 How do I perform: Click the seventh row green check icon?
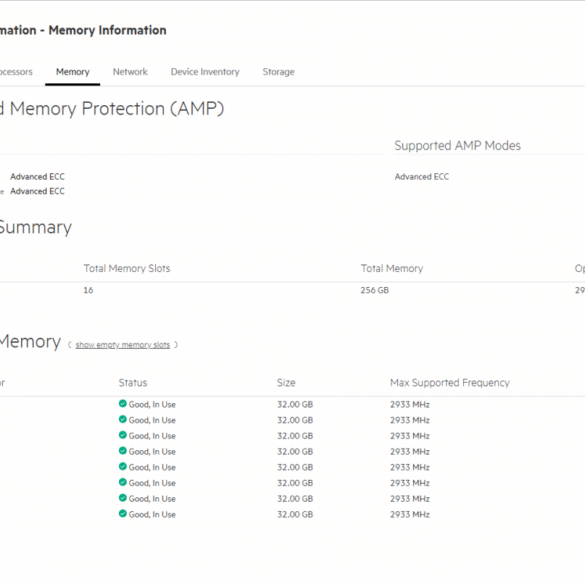(122, 498)
